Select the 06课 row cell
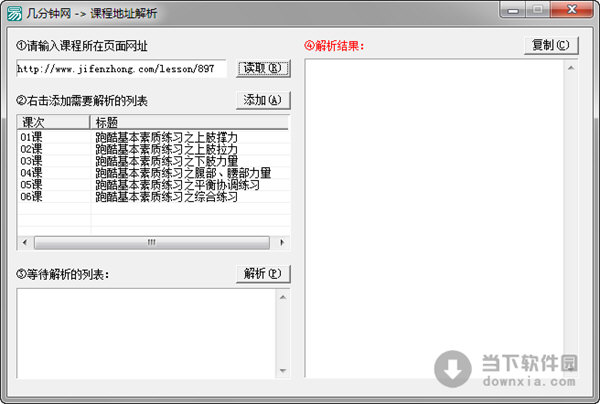This screenshot has width=600, height=404. coord(31,196)
